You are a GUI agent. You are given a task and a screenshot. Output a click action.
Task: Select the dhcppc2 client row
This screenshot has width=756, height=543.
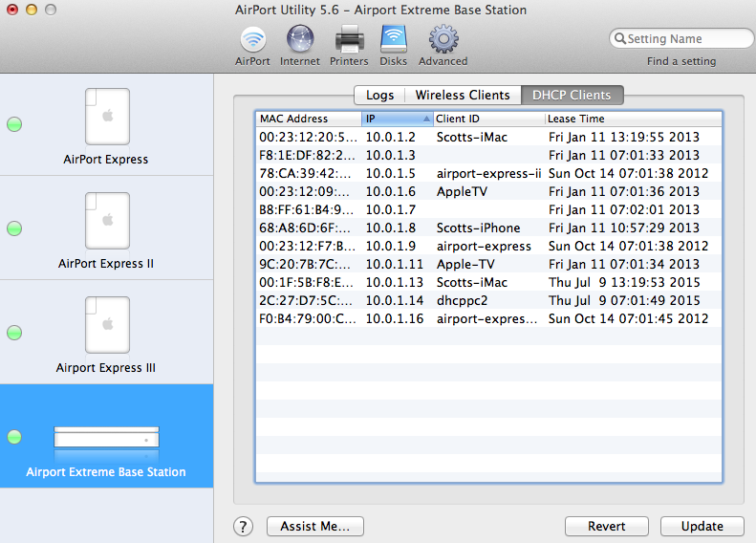click(x=489, y=300)
